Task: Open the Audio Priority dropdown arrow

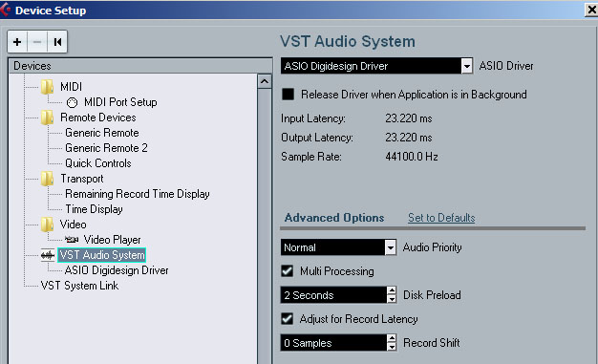Action: coord(390,247)
